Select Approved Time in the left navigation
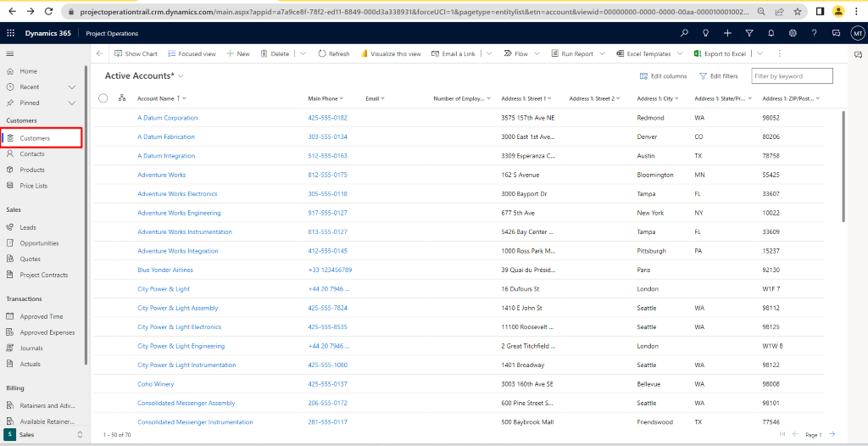Screen dimensions: 868x446 pyautogui.click(x=41, y=316)
